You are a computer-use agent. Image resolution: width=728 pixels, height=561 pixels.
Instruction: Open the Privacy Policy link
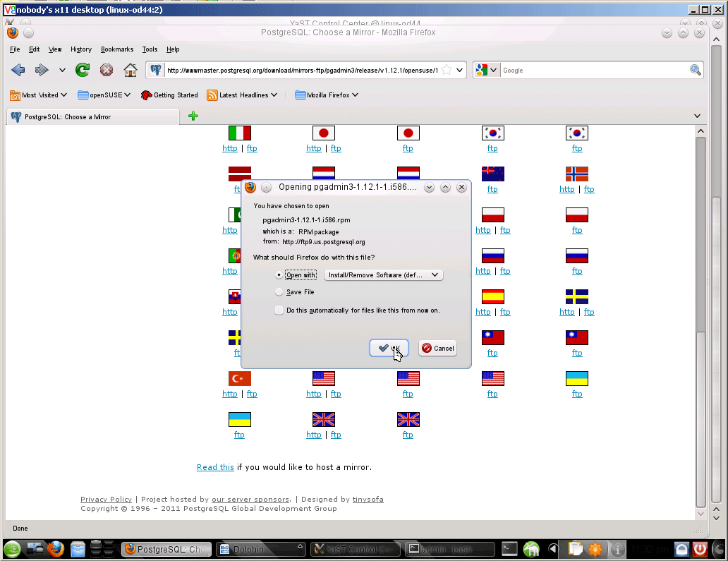106,499
